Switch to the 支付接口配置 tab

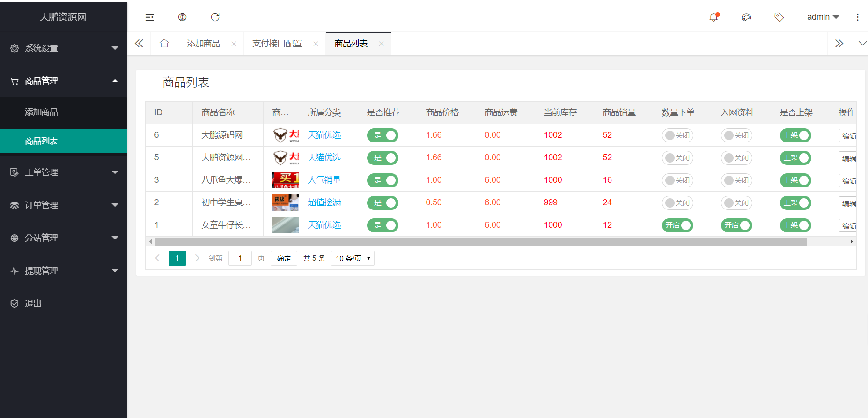(277, 44)
